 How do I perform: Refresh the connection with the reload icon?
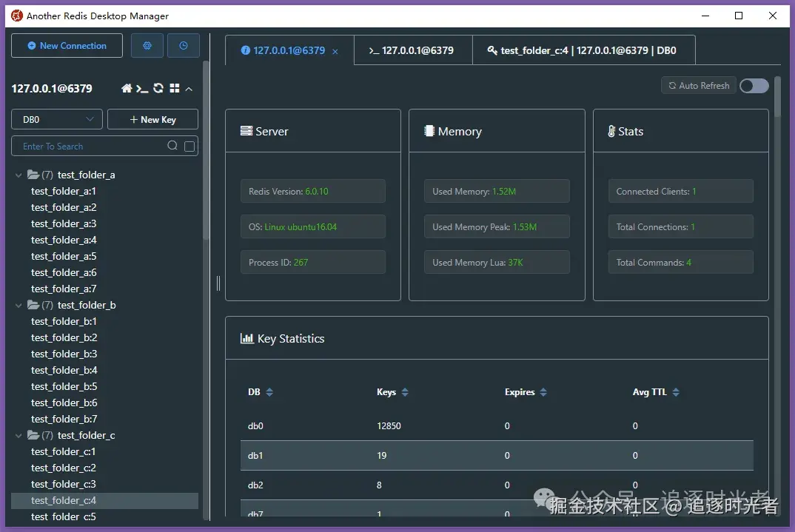pyautogui.click(x=158, y=88)
